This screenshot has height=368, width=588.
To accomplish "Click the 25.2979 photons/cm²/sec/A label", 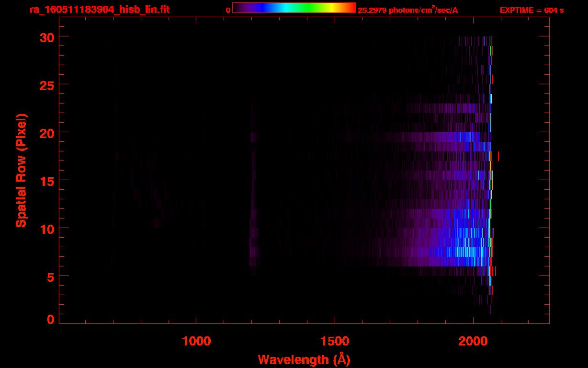I will pyautogui.click(x=408, y=10).
